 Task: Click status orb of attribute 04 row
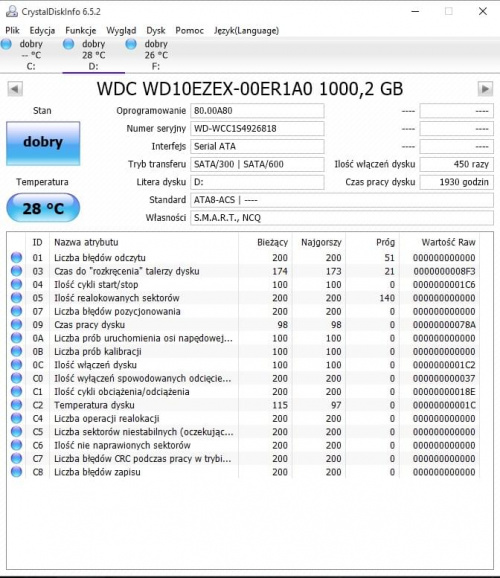(x=16, y=284)
